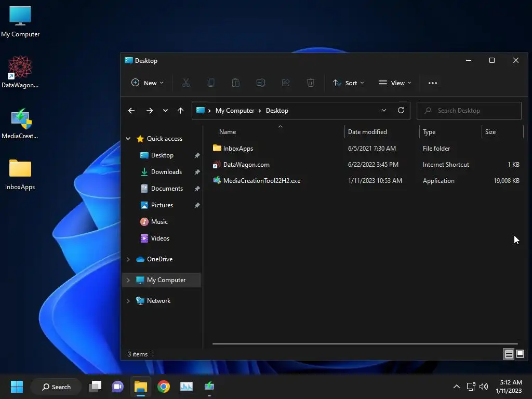Select the InboxApps desktop folder icon
Screen dimensions: 532x399
point(20,174)
